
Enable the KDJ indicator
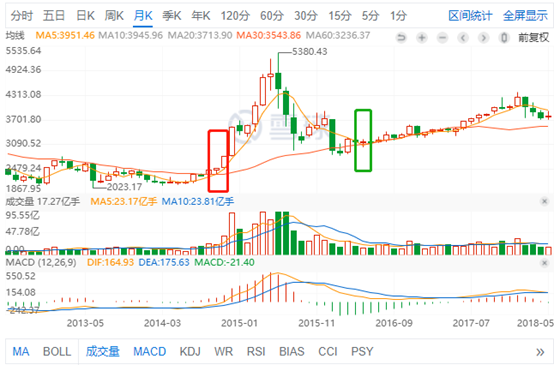[190, 352]
